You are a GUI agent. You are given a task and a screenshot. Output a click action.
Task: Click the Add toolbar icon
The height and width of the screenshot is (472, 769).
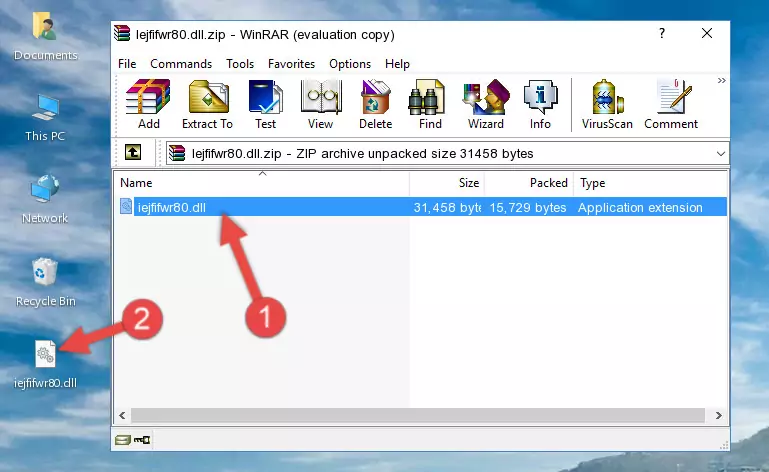point(148,104)
